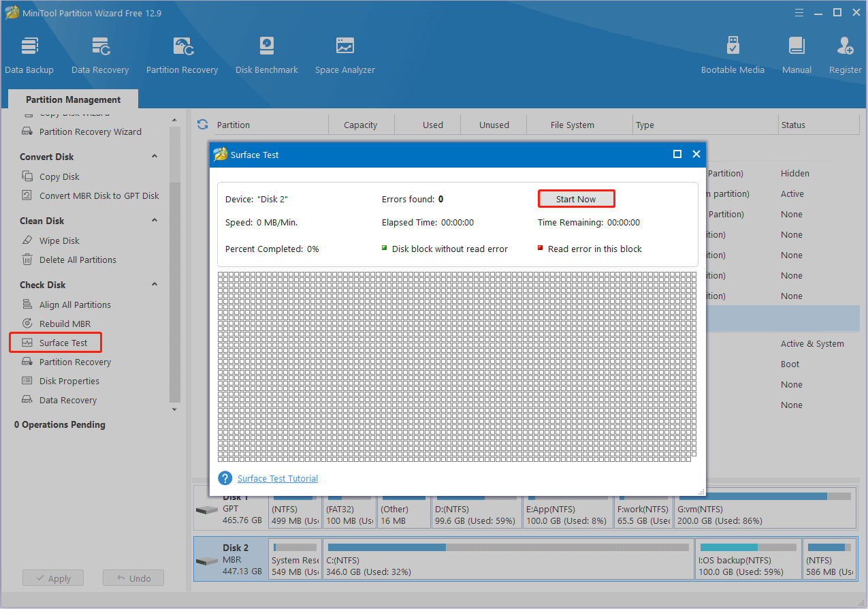
Task: Collapse the Convert Disk section
Action: [x=155, y=157]
